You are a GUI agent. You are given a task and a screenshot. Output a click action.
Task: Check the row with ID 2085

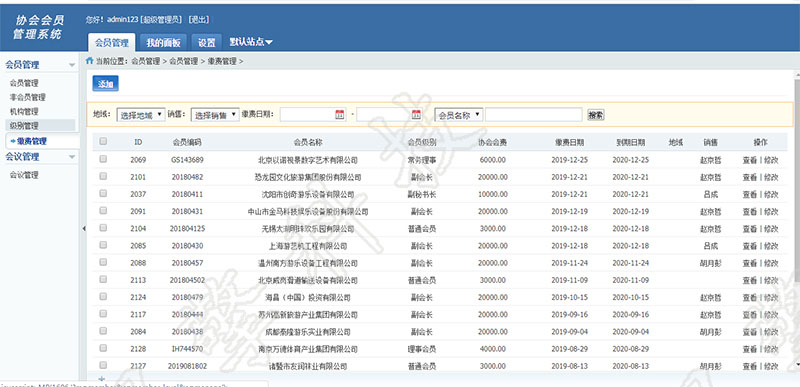(x=103, y=245)
